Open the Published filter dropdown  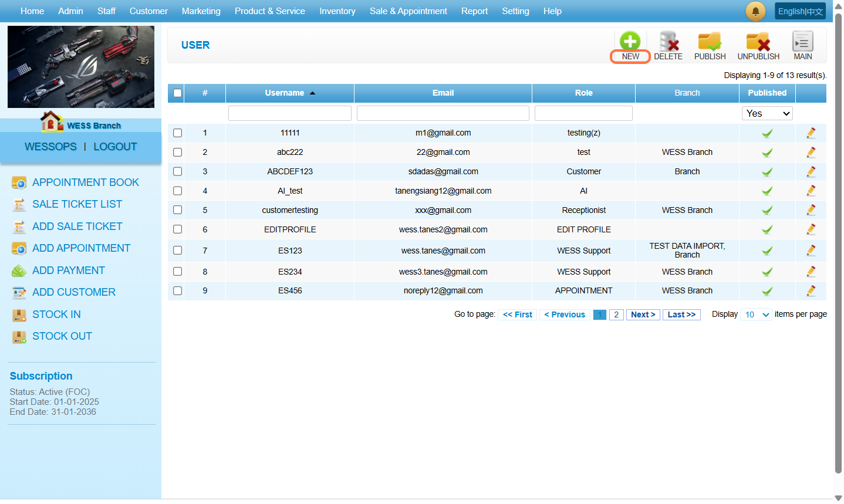click(x=767, y=113)
